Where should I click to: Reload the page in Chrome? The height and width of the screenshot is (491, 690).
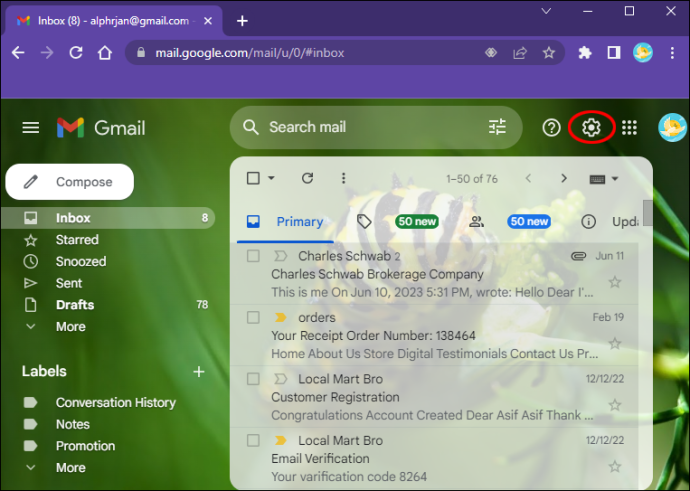tap(76, 53)
